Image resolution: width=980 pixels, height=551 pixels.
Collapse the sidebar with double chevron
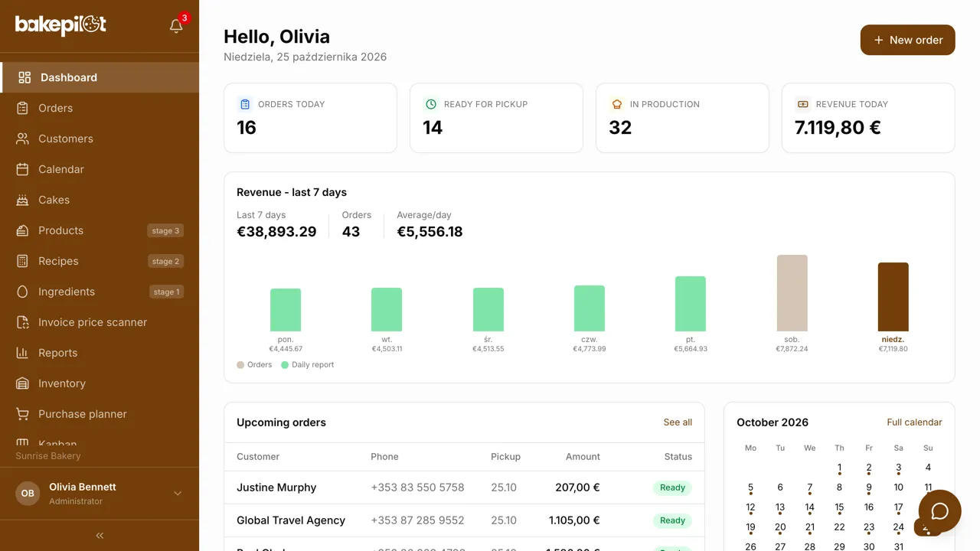click(100, 536)
